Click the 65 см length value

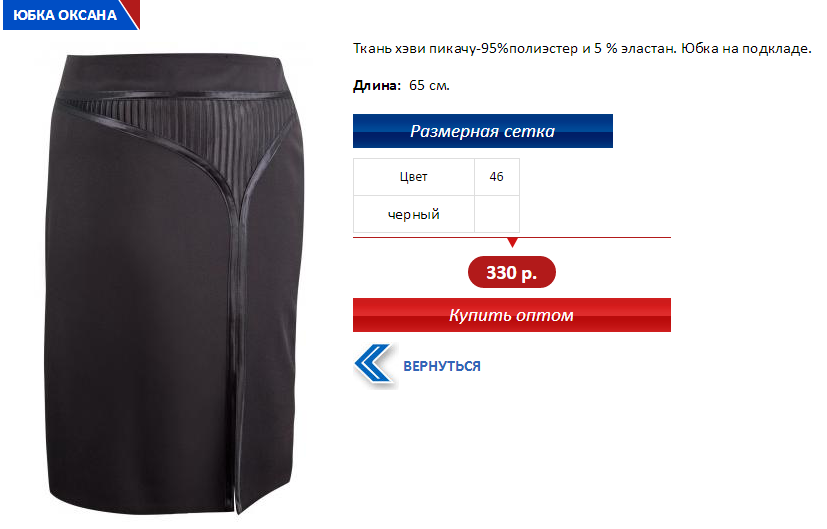[429, 85]
